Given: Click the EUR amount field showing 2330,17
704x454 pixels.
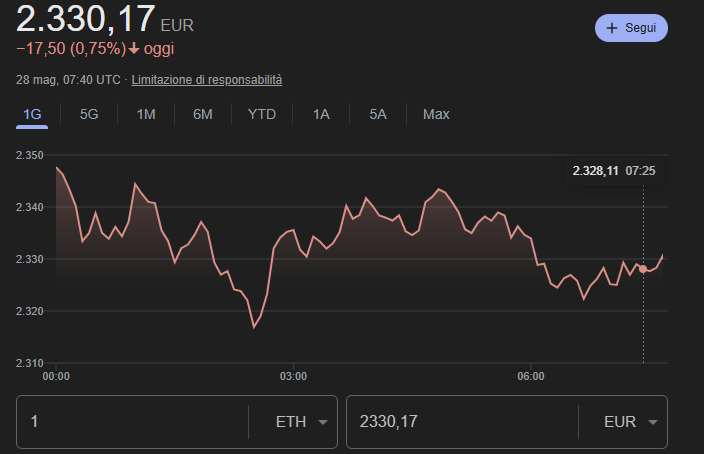Looking at the screenshot, I should click(460, 422).
